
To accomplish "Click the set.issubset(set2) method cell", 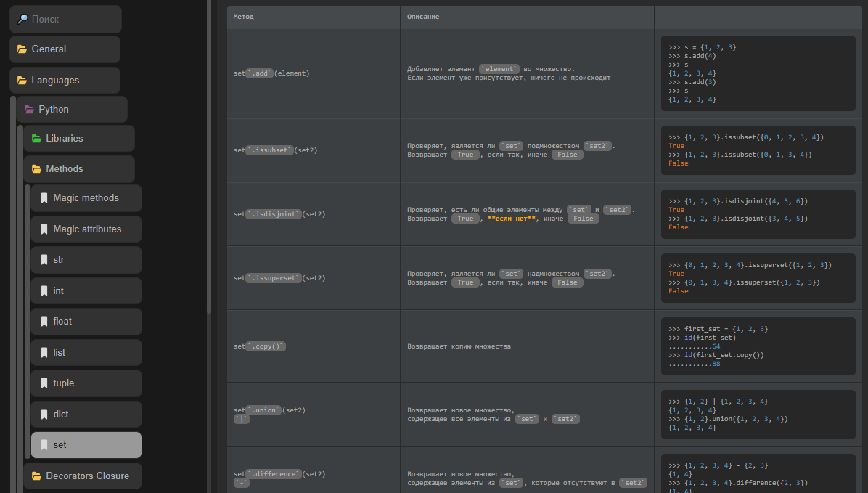I will pyautogui.click(x=314, y=150).
